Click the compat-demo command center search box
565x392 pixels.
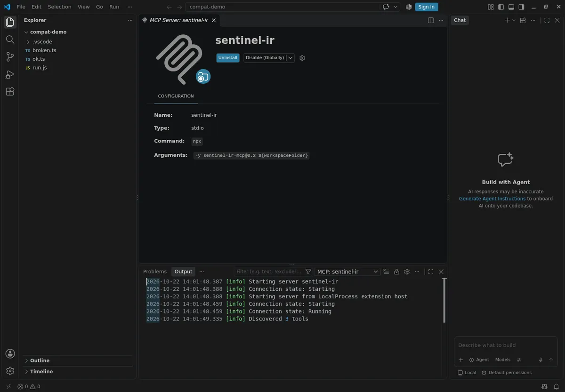click(x=282, y=7)
